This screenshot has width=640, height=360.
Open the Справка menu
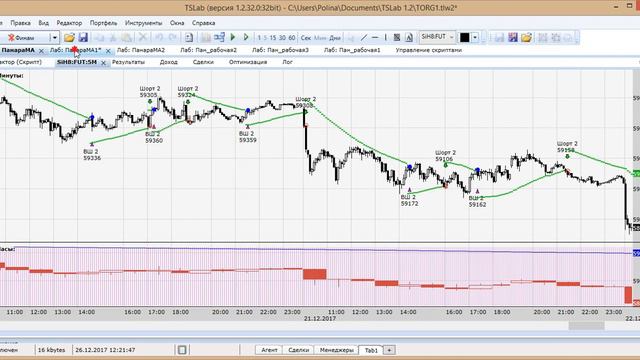tap(203, 23)
